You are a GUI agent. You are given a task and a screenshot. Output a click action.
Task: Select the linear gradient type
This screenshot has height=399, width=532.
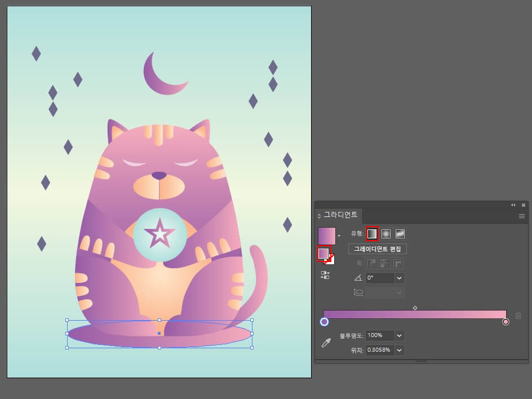(x=372, y=234)
